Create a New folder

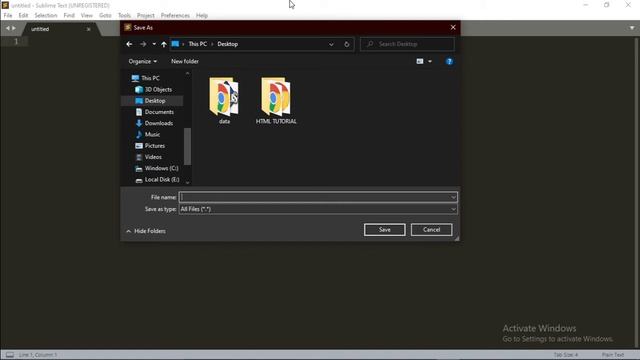(x=184, y=61)
